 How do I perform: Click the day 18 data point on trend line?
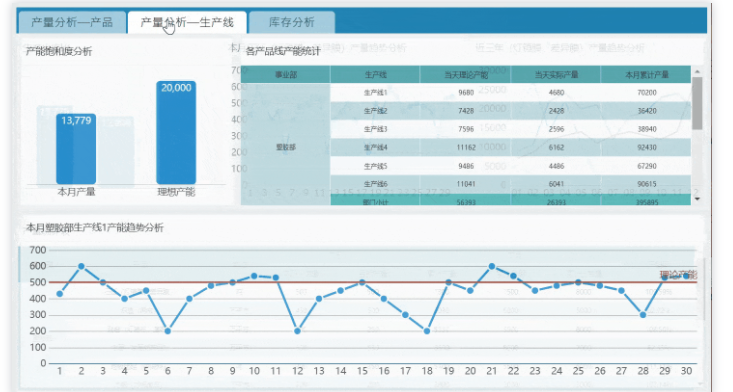(427, 331)
